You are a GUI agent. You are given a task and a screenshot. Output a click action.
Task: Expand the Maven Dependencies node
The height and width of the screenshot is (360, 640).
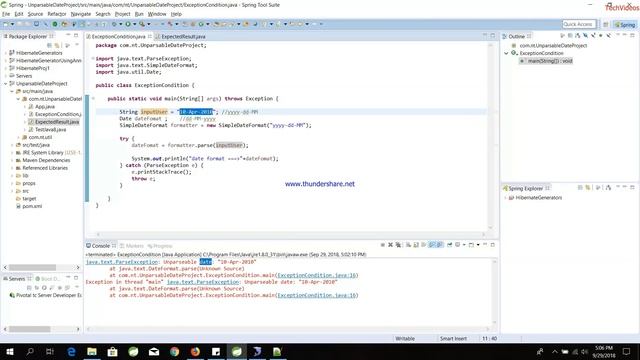[x=12, y=160]
